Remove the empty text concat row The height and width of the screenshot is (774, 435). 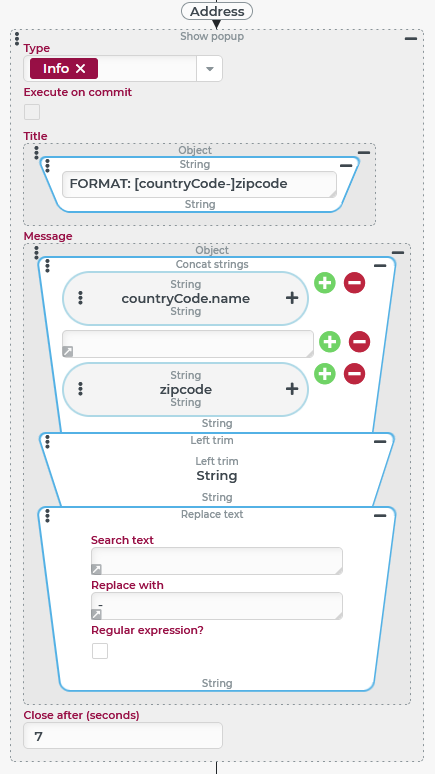tap(359, 342)
